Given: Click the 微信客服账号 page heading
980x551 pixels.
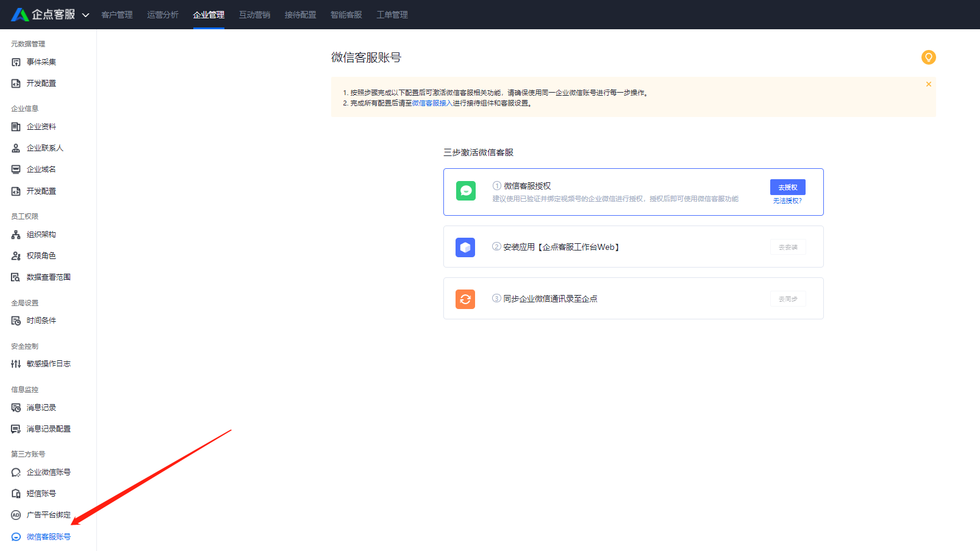Looking at the screenshot, I should 366,57.
